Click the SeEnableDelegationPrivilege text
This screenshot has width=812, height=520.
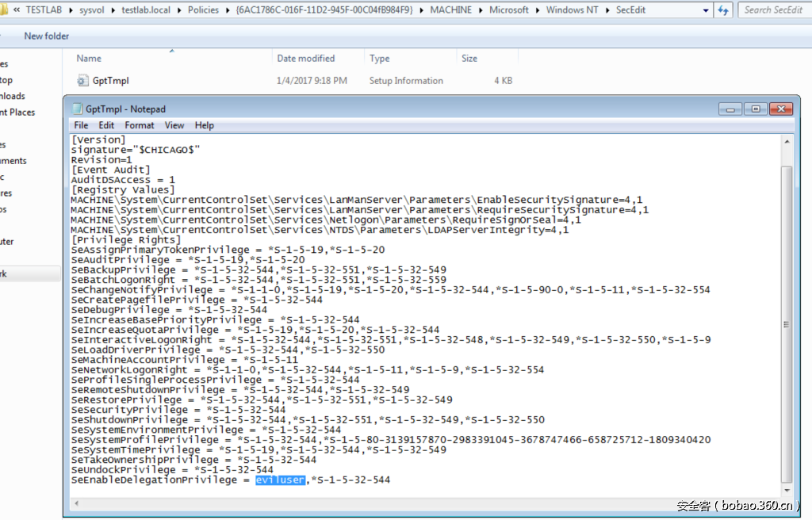[154, 480]
